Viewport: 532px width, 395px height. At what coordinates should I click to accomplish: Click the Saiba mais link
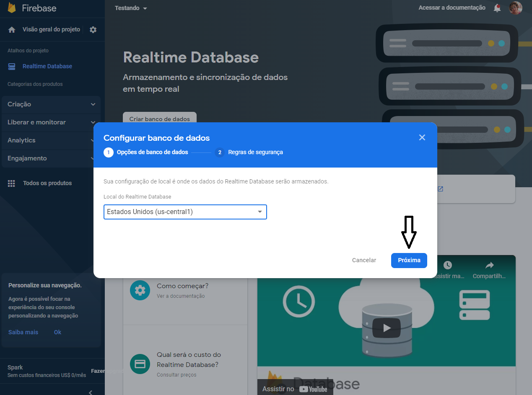23,332
